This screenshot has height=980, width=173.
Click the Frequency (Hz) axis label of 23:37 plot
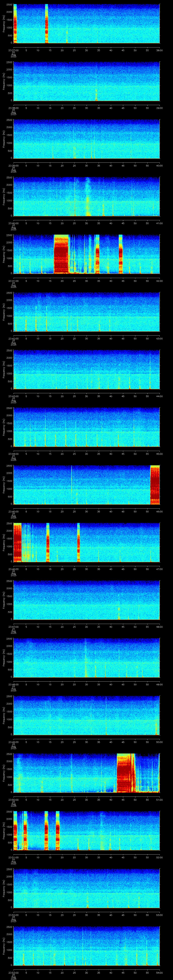4,24
